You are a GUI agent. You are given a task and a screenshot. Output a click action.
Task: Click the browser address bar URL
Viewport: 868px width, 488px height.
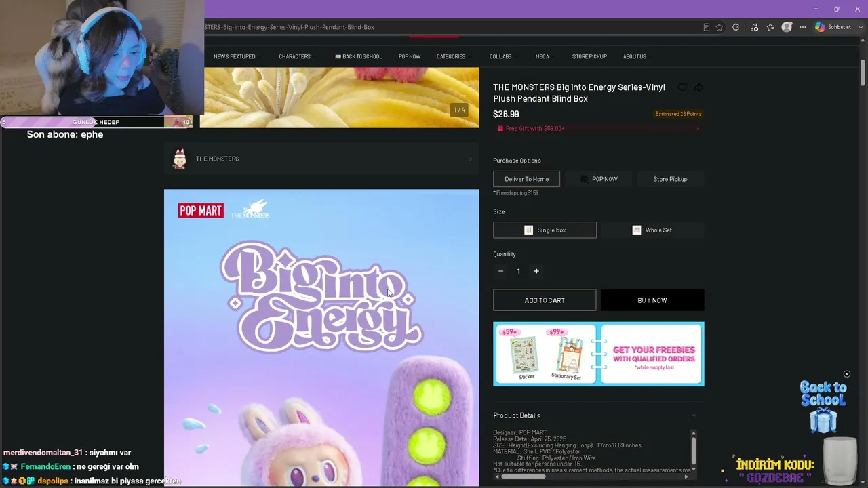click(290, 27)
